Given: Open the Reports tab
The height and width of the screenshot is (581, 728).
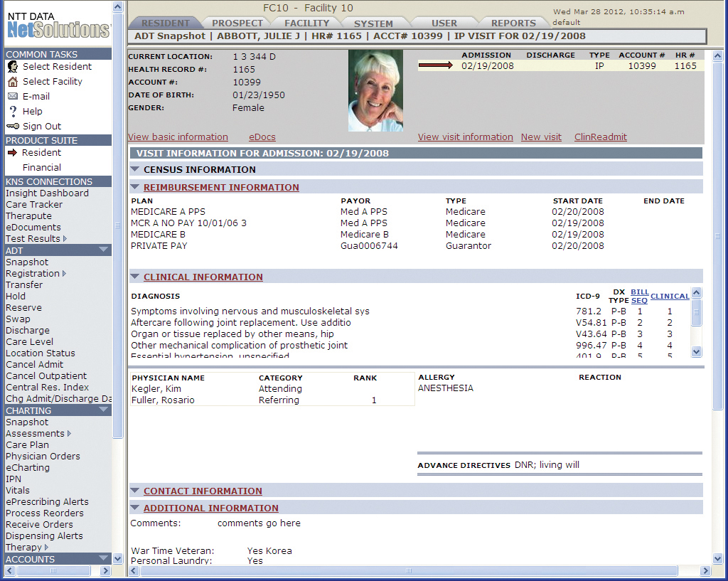Looking at the screenshot, I should pyautogui.click(x=513, y=23).
